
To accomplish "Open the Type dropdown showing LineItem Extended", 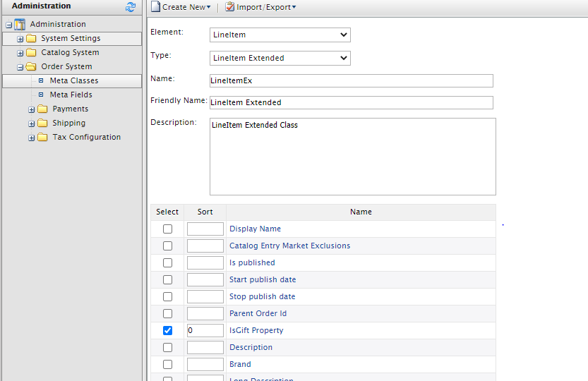I will [280, 58].
